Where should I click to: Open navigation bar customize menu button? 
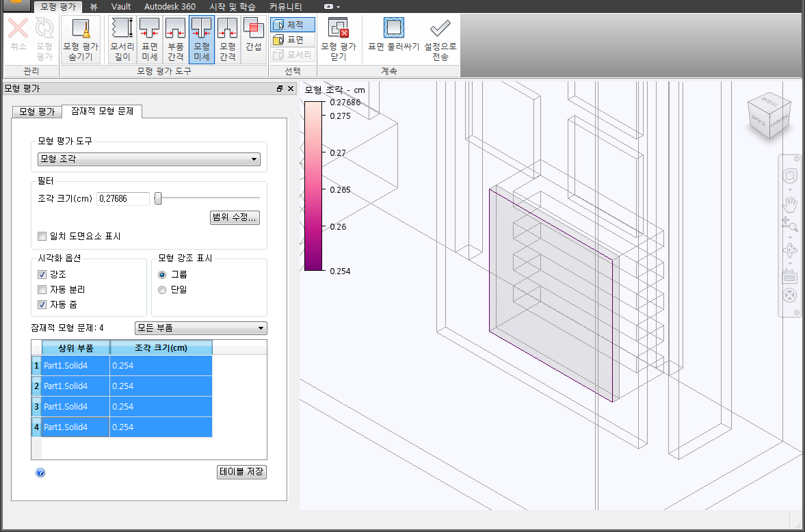pos(797,312)
